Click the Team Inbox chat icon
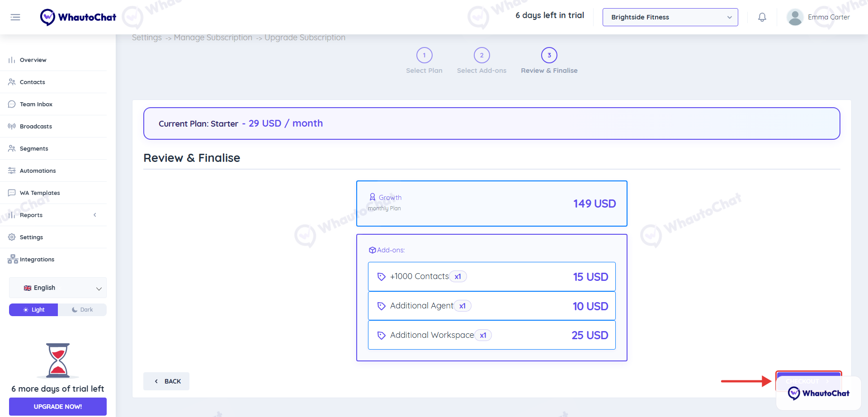Viewport: 868px width, 417px height. [12, 104]
